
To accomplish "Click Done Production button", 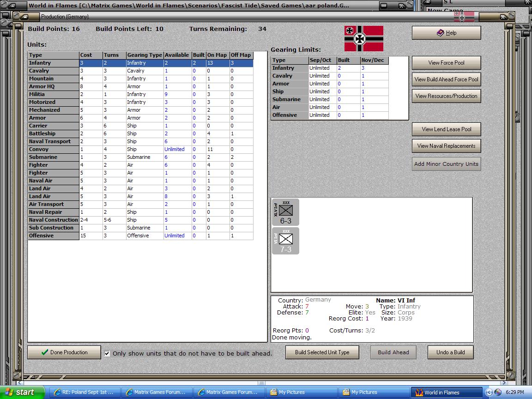I will click(64, 352).
